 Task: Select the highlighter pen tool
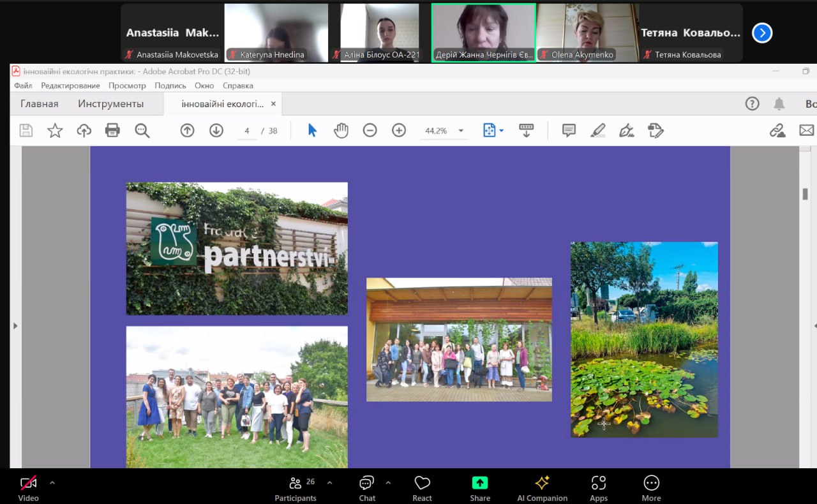click(x=597, y=131)
